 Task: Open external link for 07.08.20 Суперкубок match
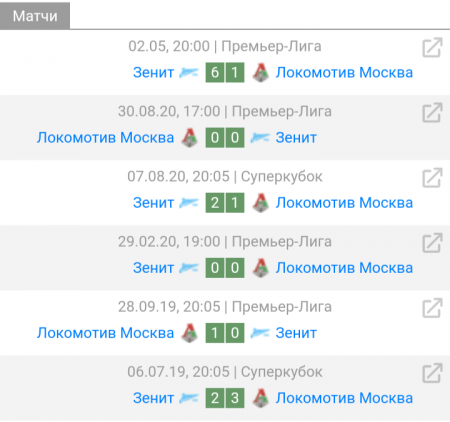pos(432,178)
